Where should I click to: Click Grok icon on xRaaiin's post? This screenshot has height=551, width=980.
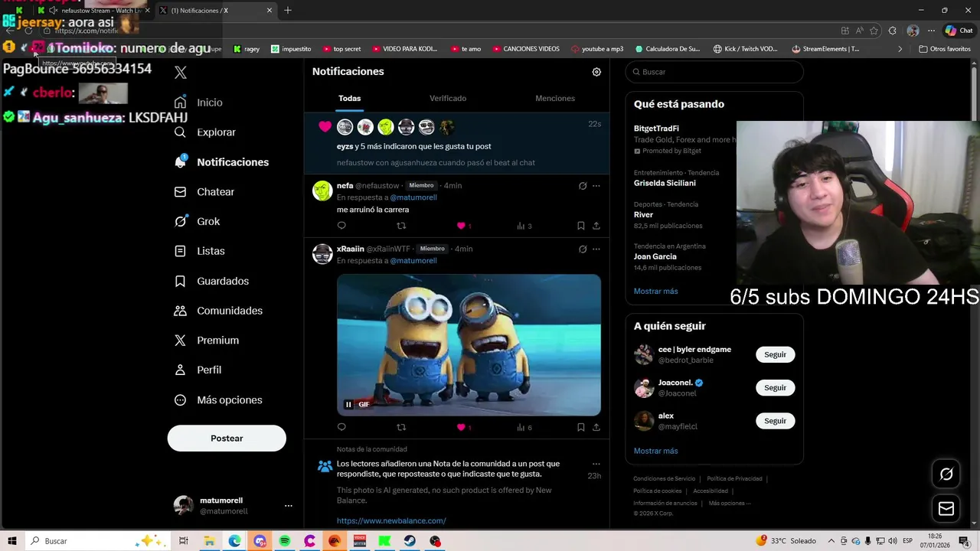coord(583,249)
